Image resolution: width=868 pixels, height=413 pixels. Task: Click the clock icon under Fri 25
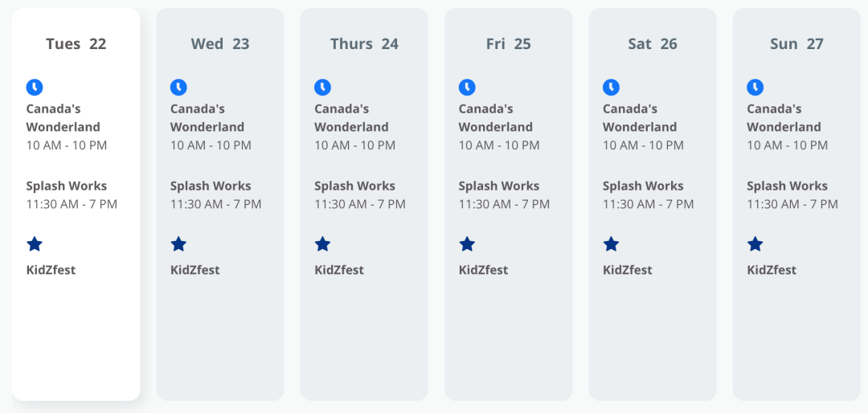467,88
